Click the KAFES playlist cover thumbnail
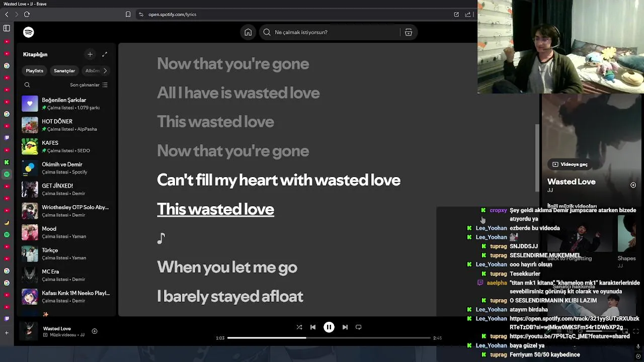The image size is (644, 362). click(30, 146)
